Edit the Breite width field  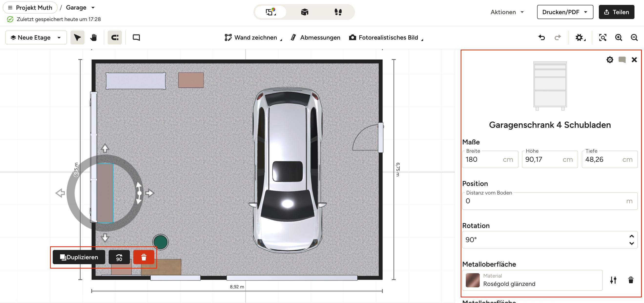(490, 159)
